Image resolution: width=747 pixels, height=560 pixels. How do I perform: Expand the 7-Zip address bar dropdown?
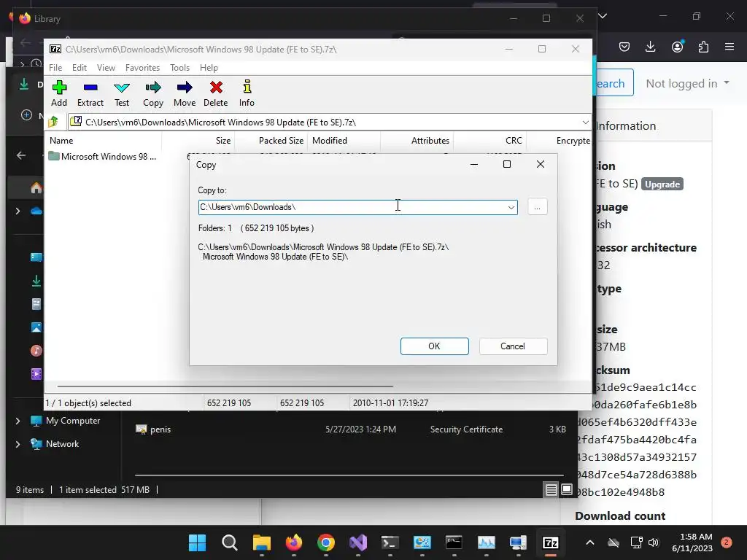585,122
